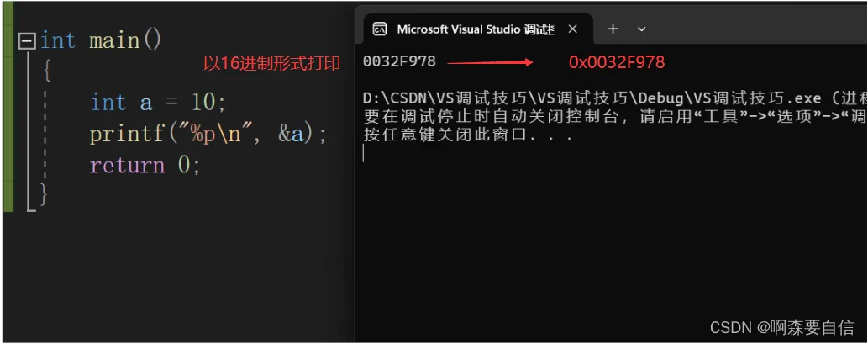Click the green change indicator margin bar
This screenshot has height=344, width=868.
(8, 118)
